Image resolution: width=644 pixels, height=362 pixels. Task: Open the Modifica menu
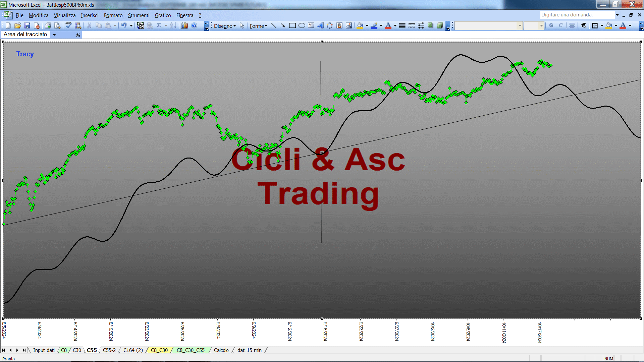coord(39,15)
